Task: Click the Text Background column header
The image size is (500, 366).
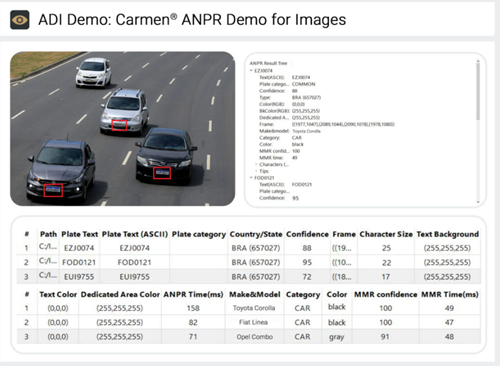Action: click(x=448, y=234)
